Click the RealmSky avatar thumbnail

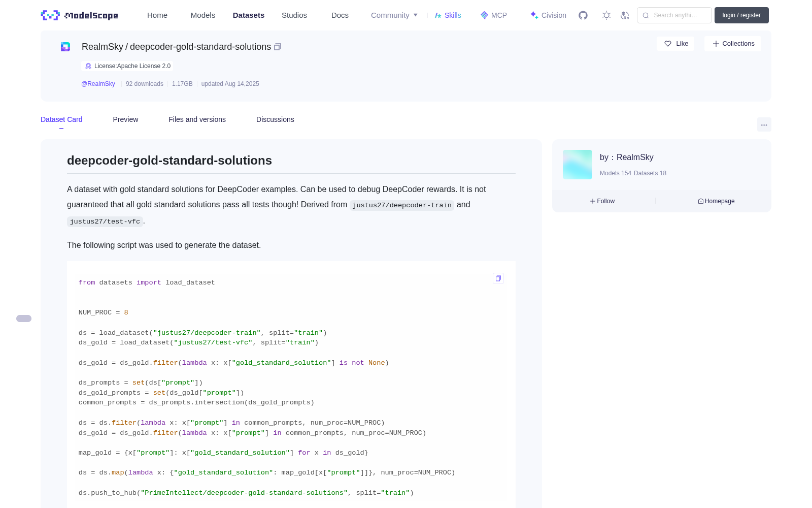(578, 165)
